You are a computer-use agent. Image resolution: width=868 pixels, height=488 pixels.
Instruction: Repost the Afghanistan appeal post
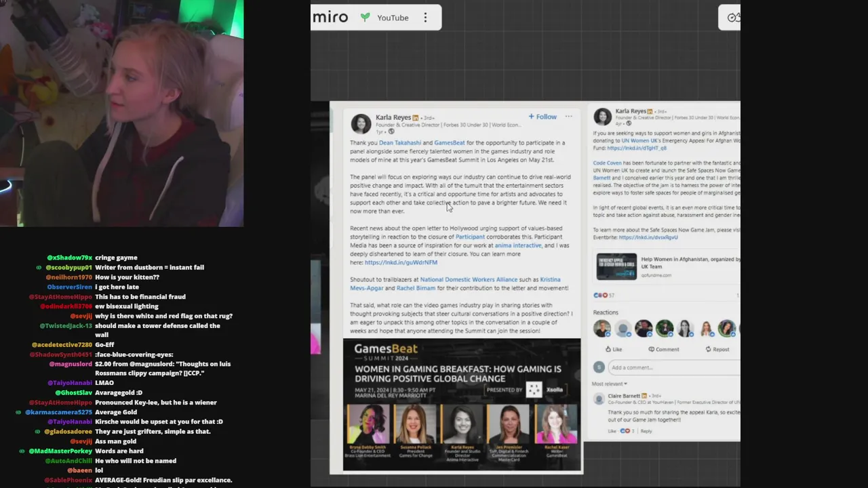(x=717, y=350)
